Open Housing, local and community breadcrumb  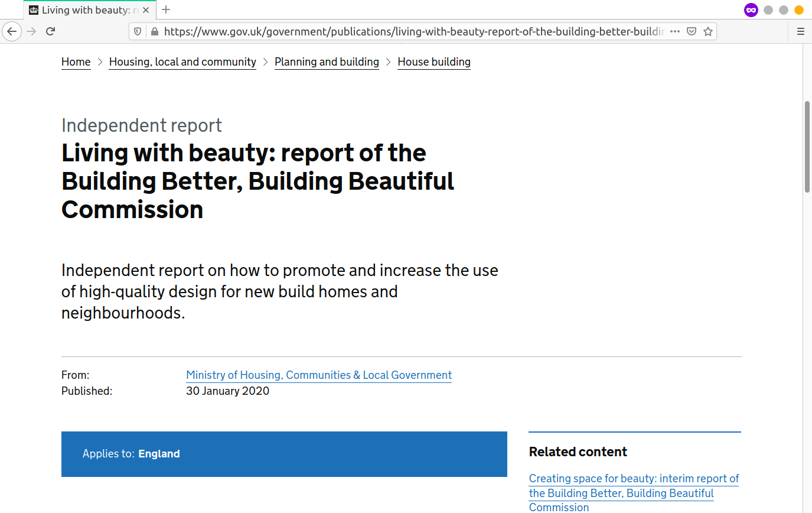(x=182, y=62)
